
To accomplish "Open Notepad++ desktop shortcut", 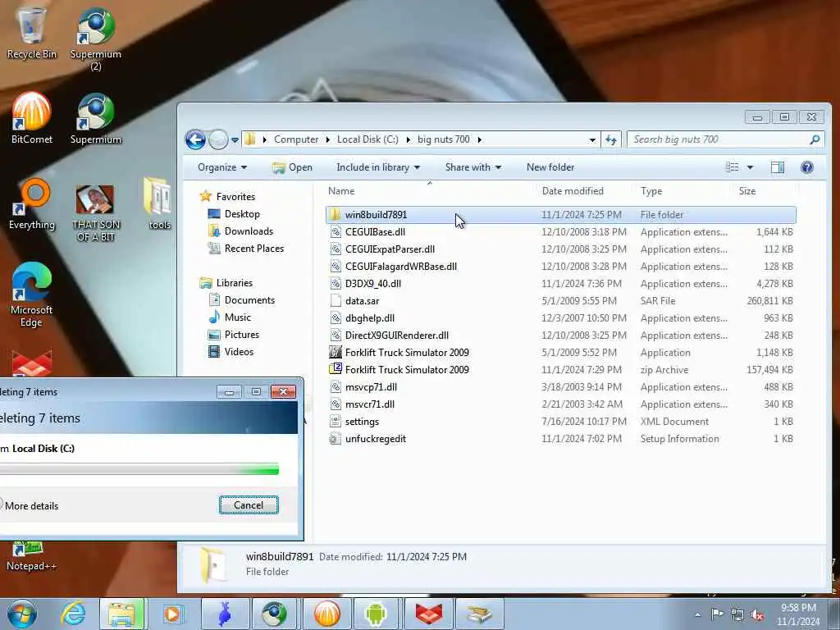I will [x=32, y=557].
